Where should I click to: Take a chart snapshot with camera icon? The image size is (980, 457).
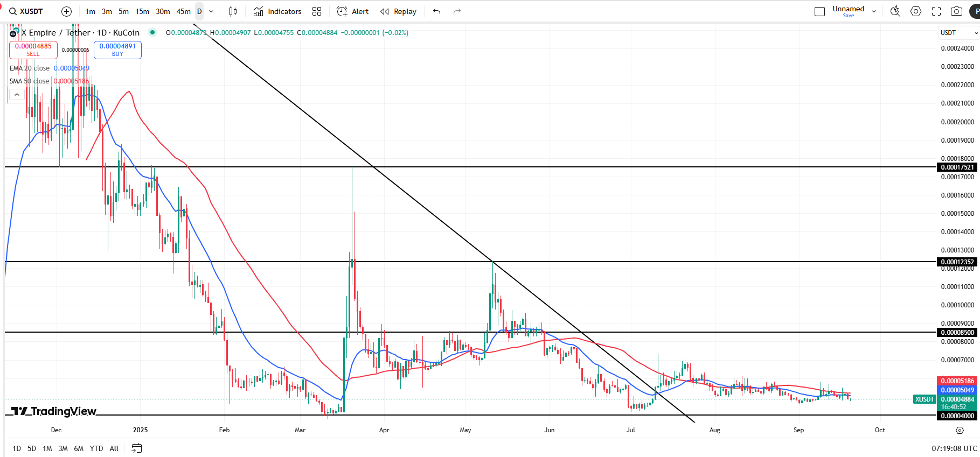tap(956, 11)
